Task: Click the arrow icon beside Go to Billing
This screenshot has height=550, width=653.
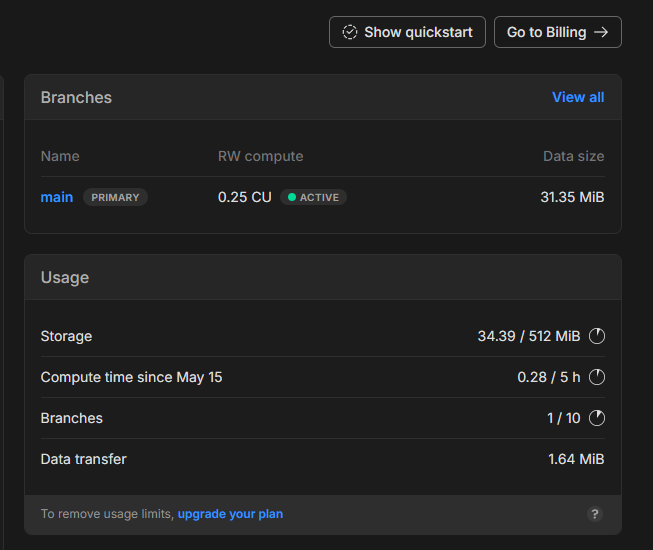Action: click(601, 32)
